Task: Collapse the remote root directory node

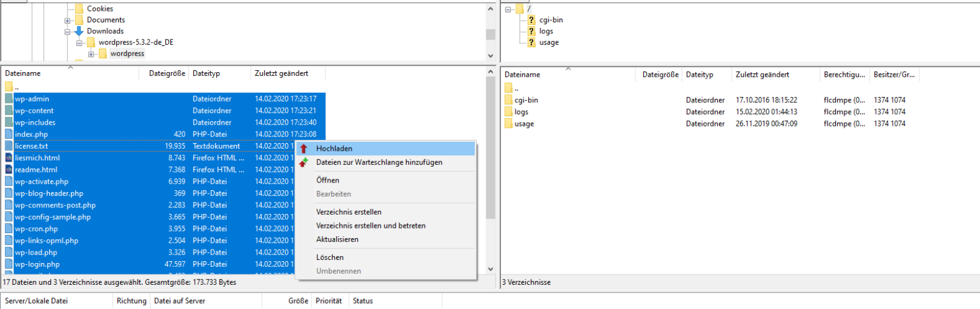Action: [509, 9]
